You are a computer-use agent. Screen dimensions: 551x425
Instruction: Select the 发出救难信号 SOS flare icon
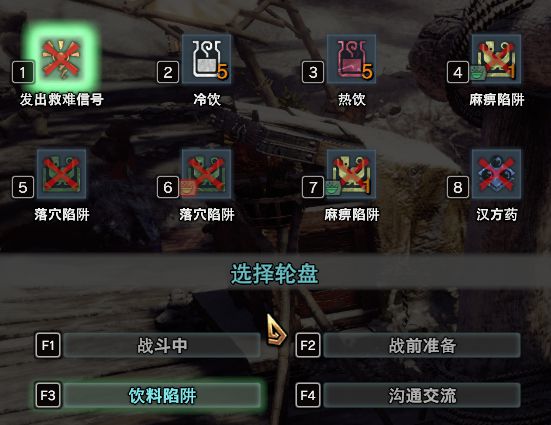(61, 59)
